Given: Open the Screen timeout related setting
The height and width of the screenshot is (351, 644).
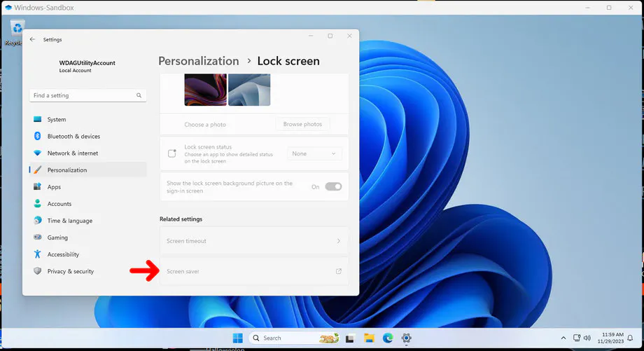Looking at the screenshot, I should pos(254,241).
